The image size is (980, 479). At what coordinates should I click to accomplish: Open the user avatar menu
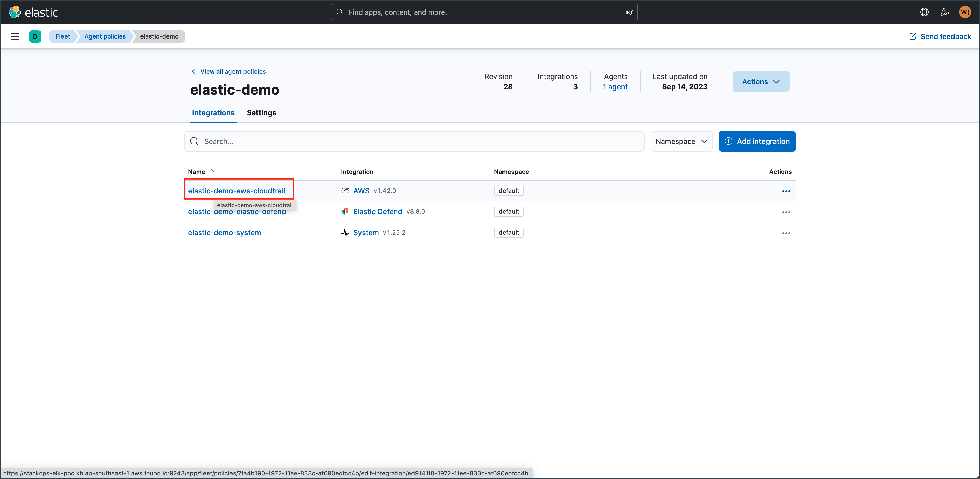(x=965, y=12)
